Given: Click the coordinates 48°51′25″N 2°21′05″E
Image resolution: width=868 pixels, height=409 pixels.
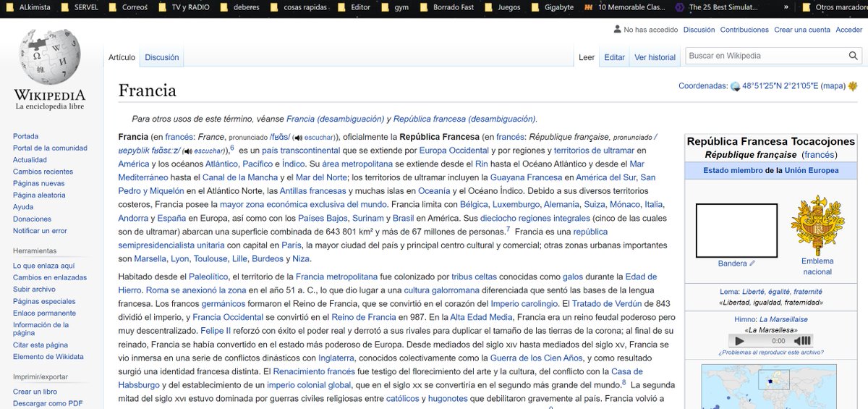Looking at the screenshot, I should click(780, 85).
